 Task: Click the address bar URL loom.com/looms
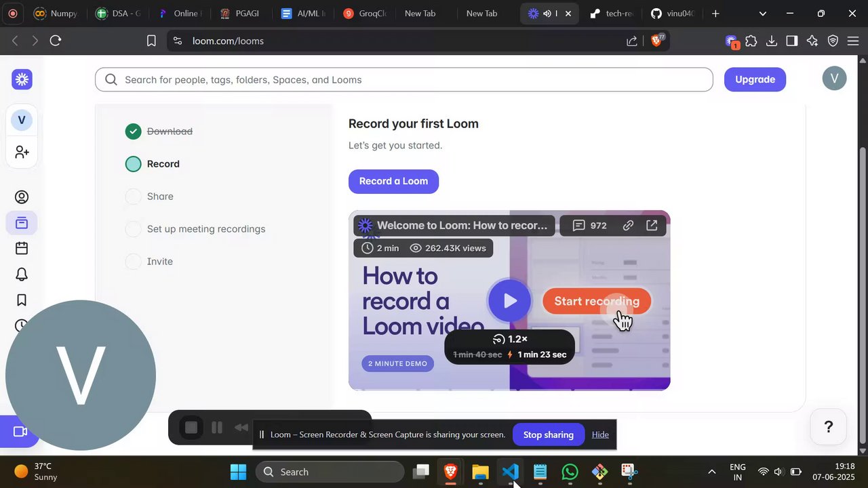pyautogui.click(x=228, y=41)
